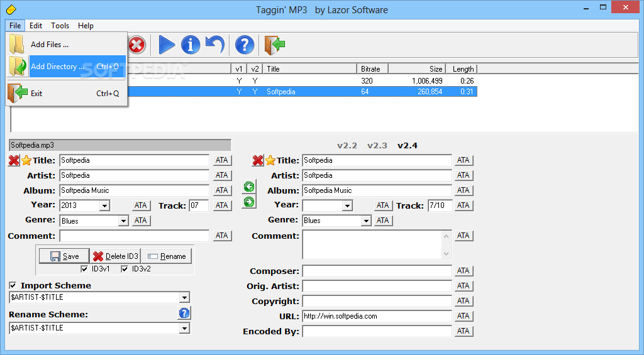
Task: Click the Rename button
Action: point(166,256)
